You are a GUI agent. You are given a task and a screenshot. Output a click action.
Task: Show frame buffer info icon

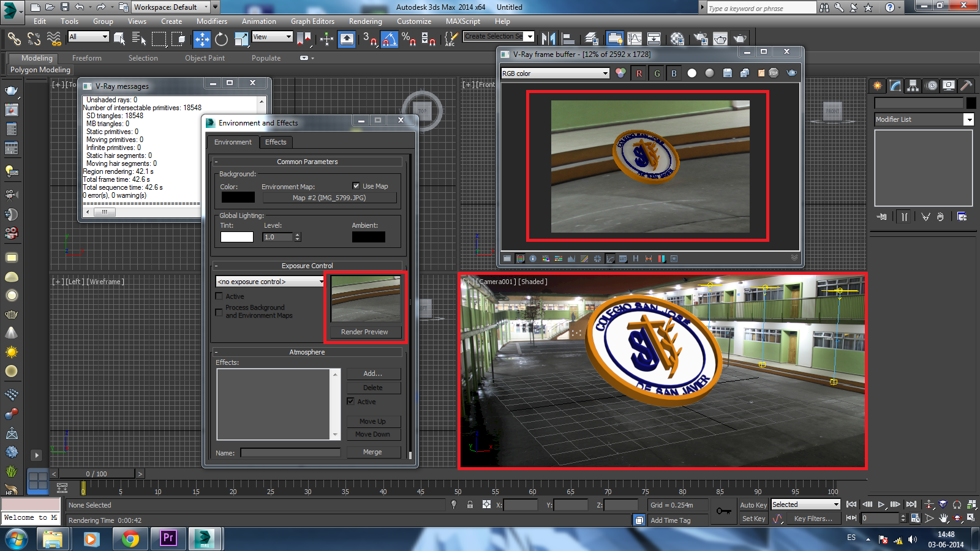click(x=533, y=259)
